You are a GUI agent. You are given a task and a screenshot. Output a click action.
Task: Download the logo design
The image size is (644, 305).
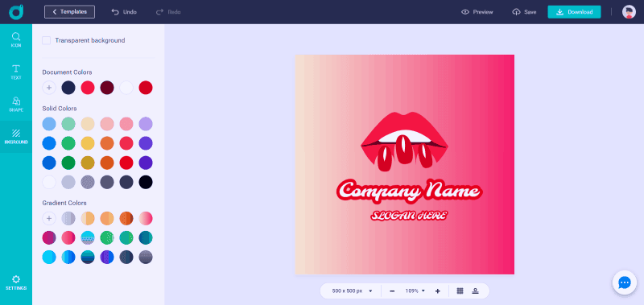(574, 12)
